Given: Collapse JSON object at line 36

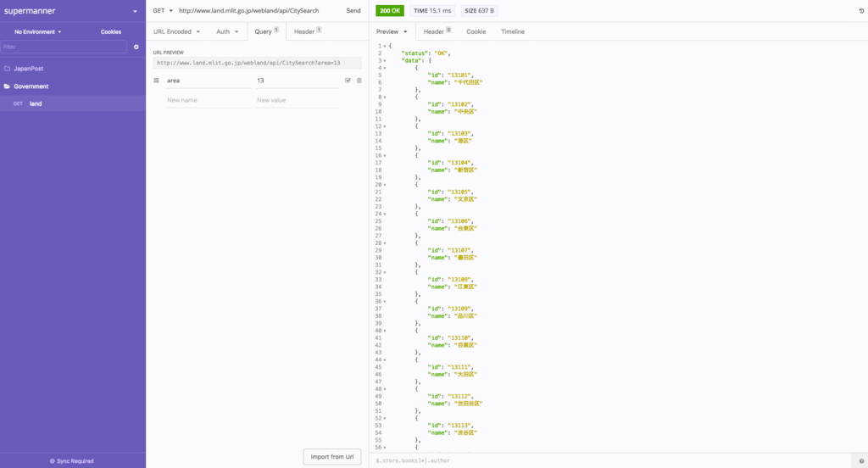Looking at the screenshot, I should [385, 302].
